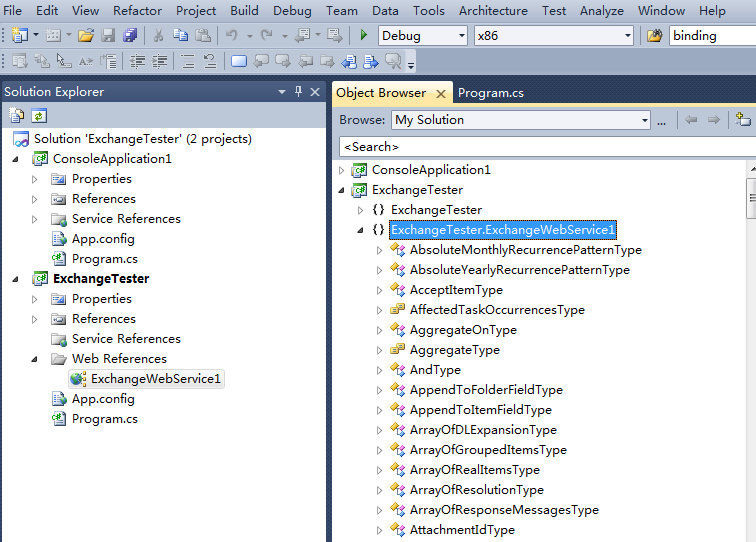
Task: Click the Find in Files icon
Action: (x=654, y=35)
